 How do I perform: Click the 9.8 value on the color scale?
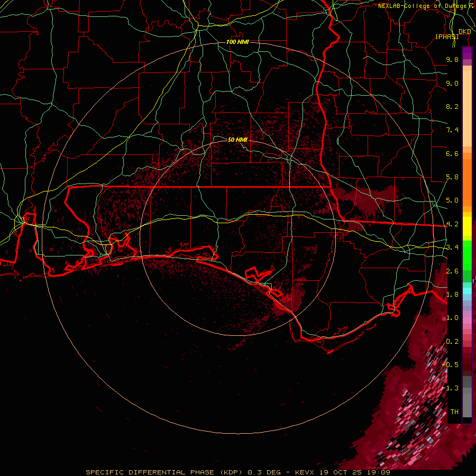[452, 59]
